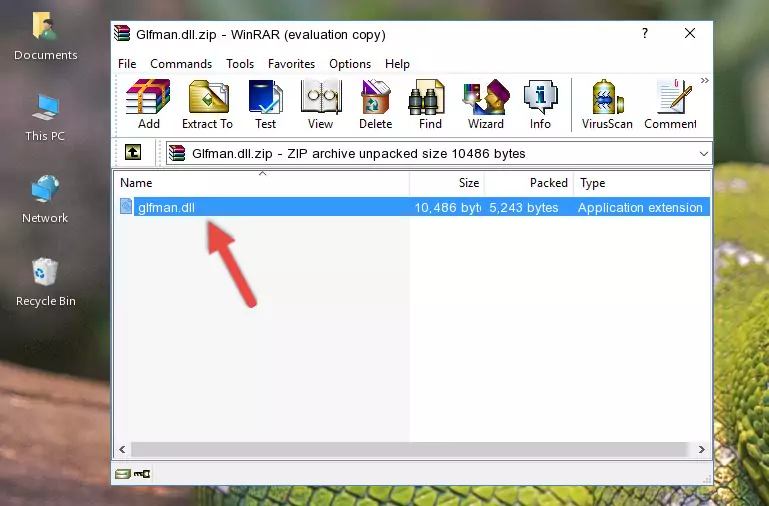Click the Add toolbar icon
769x506 pixels.
pos(148,104)
